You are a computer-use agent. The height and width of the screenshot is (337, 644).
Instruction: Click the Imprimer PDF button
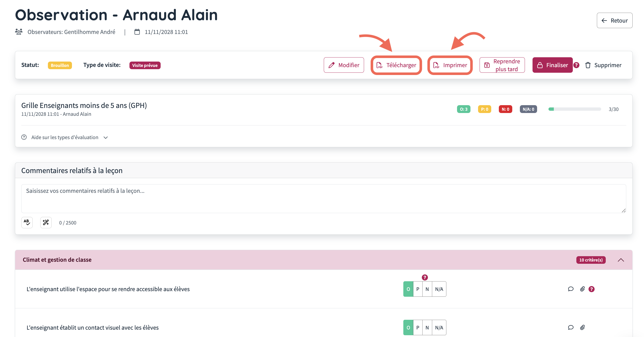tap(450, 65)
